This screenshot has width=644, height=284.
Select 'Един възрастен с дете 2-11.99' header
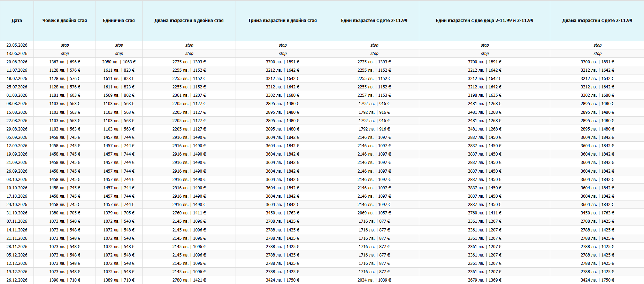point(374,21)
